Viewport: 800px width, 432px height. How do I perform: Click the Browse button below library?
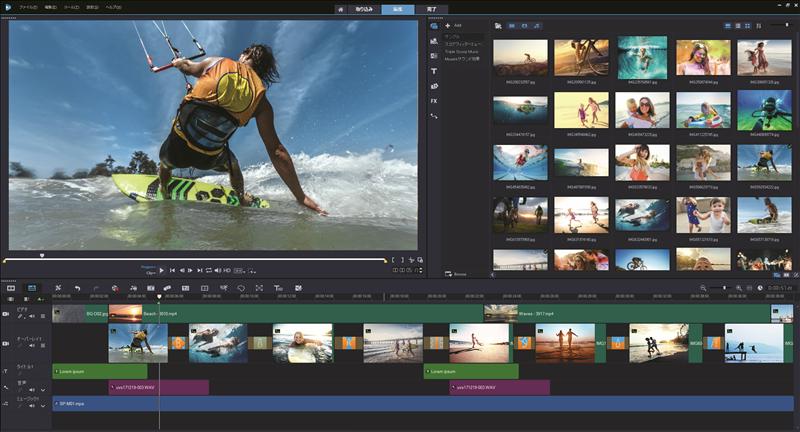(456, 274)
